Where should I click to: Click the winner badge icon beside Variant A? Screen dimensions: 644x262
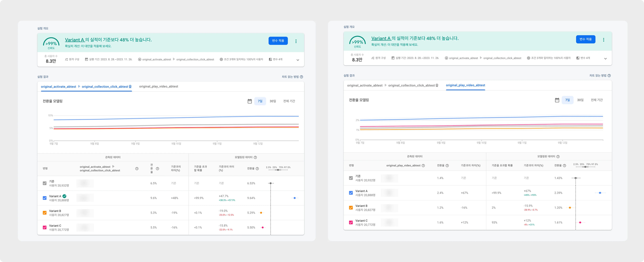[64, 196]
